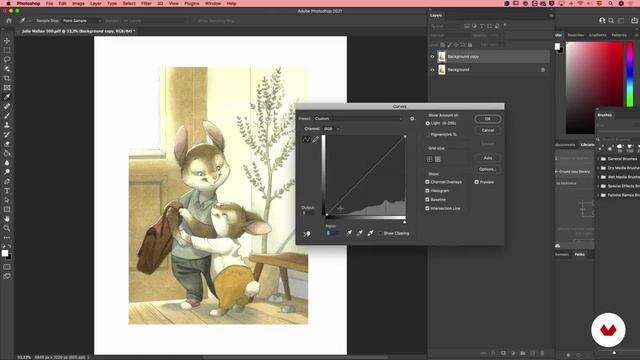
Task: Toggle the Intersection Line checkbox
Action: (427, 208)
